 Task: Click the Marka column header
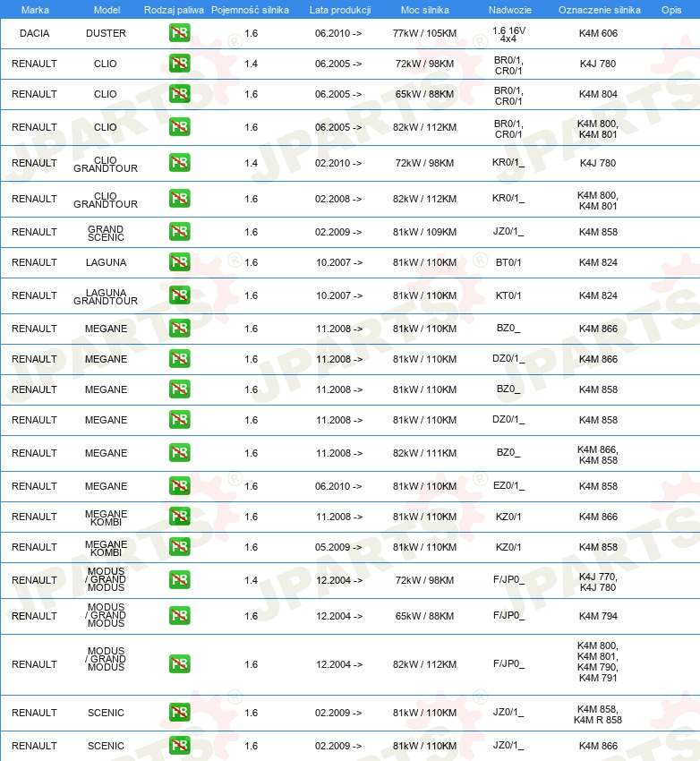click(35, 10)
